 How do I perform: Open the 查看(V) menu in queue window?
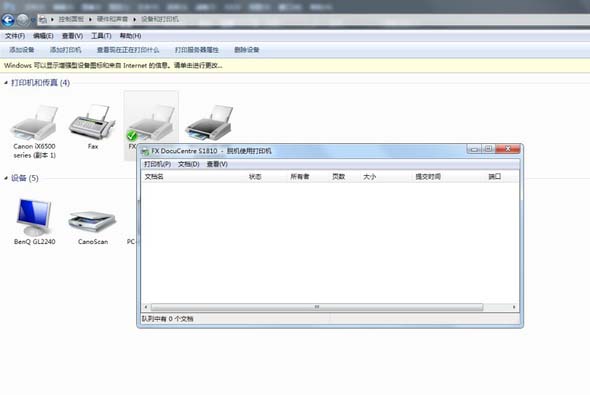click(x=217, y=164)
